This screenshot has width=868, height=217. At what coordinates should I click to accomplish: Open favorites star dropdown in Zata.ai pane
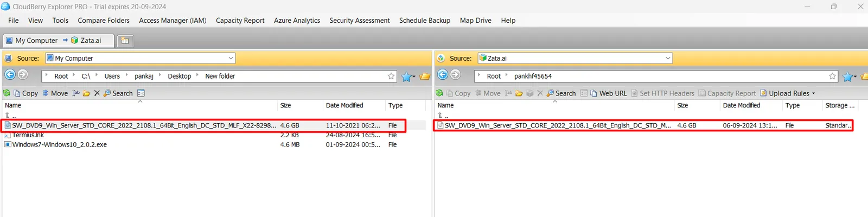849,76
